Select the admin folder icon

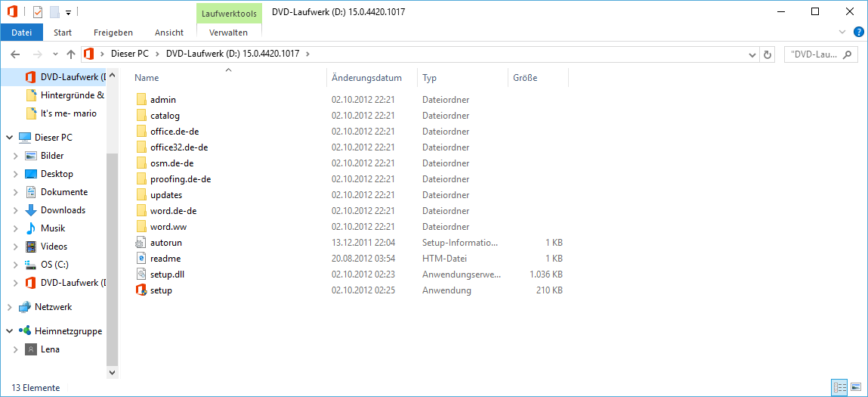pos(141,100)
